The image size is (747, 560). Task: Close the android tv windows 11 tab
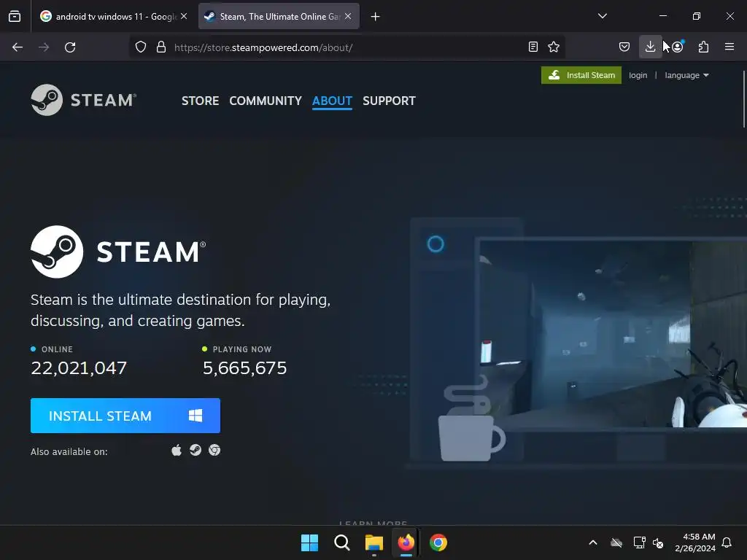pyautogui.click(x=184, y=16)
